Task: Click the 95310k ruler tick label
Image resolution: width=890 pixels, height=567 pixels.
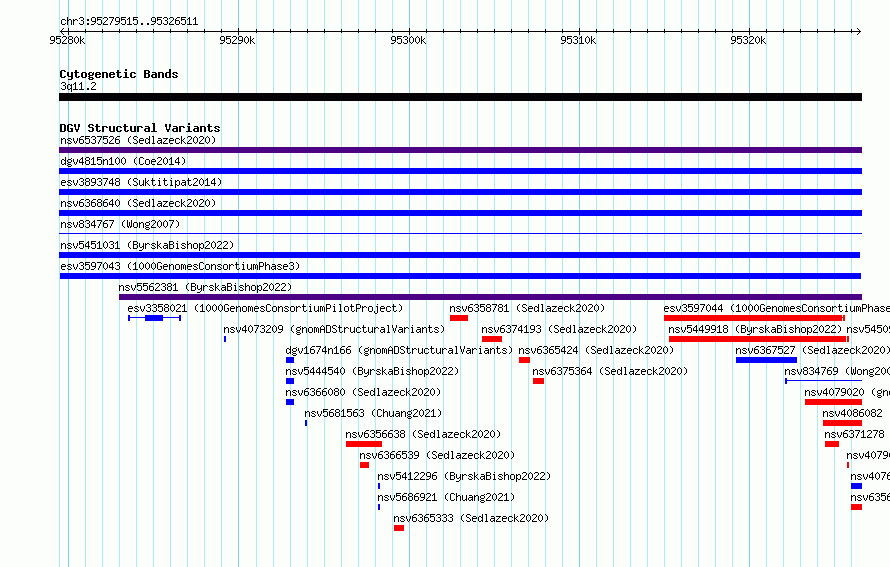Action: click(578, 40)
